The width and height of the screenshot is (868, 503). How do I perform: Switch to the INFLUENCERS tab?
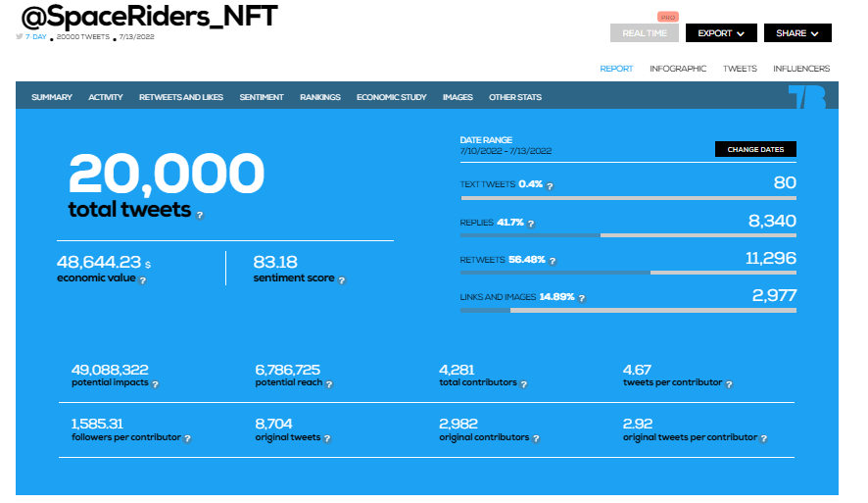pyautogui.click(x=801, y=69)
